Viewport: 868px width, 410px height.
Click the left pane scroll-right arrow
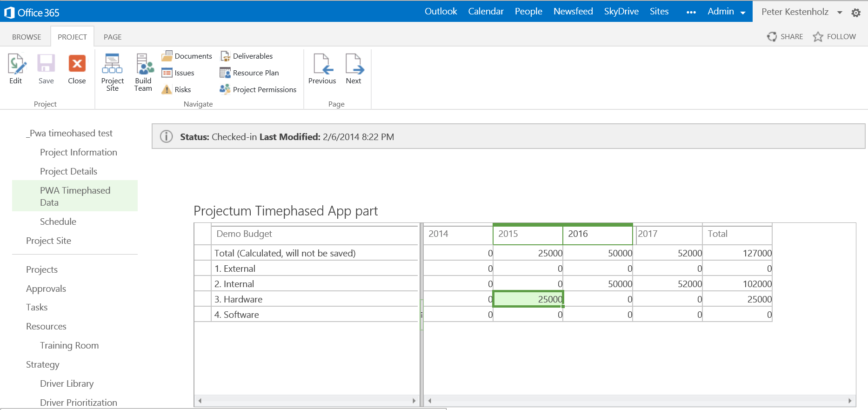[x=414, y=401]
